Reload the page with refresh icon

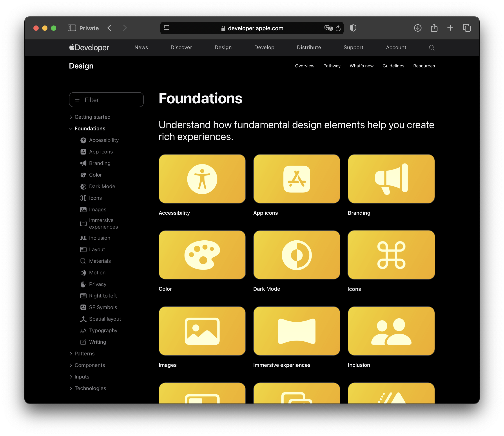pos(338,28)
